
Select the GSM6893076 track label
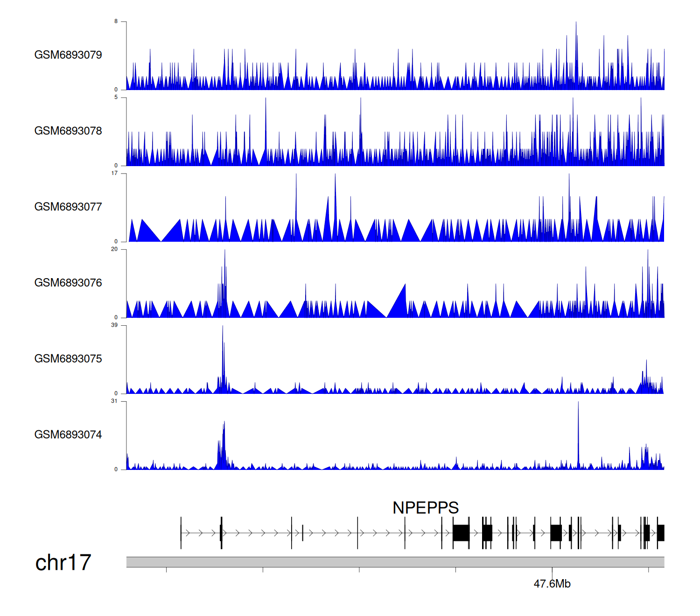(x=68, y=283)
